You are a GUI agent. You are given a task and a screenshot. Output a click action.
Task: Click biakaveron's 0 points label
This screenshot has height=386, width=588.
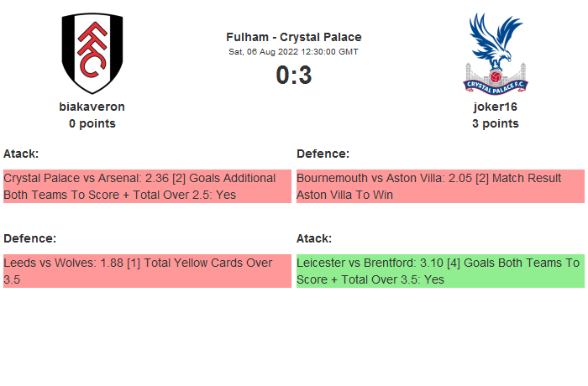click(x=92, y=123)
